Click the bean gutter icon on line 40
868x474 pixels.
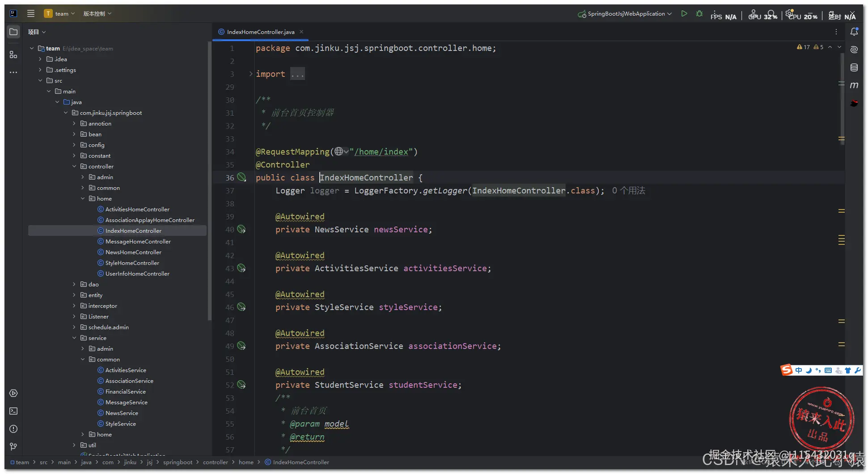pos(241,229)
